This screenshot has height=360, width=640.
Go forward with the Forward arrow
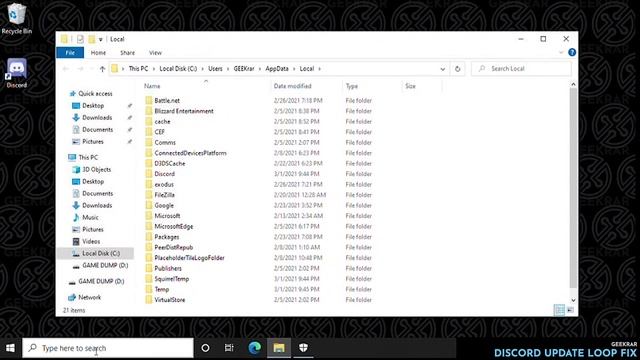pyautogui.click(x=80, y=69)
